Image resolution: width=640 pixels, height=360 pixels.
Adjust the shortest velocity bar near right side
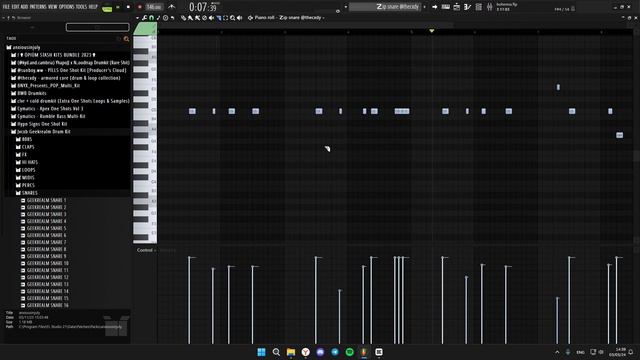(558, 320)
